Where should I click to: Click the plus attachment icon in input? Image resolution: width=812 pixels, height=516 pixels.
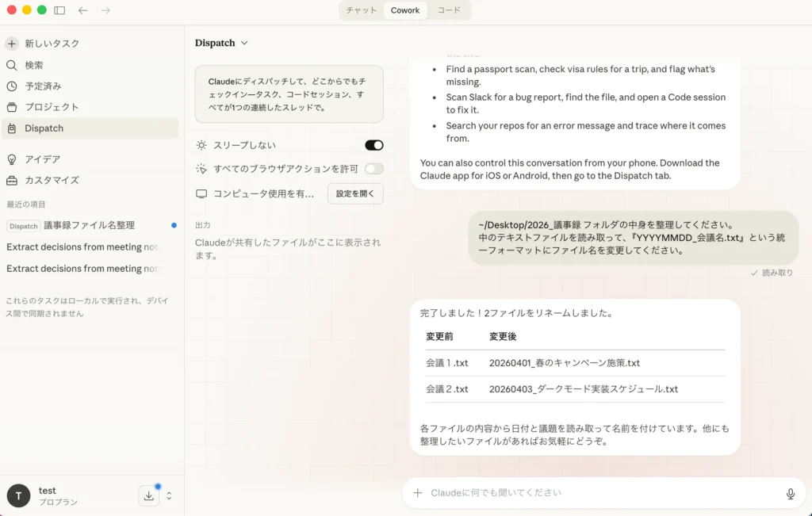point(418,493)
